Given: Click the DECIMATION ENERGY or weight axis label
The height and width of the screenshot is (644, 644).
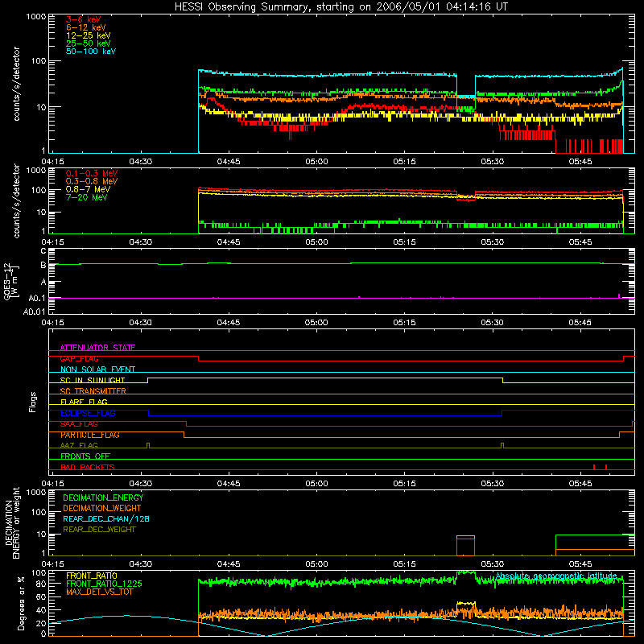Looking at the screenshot, I should tap(12, 522).
